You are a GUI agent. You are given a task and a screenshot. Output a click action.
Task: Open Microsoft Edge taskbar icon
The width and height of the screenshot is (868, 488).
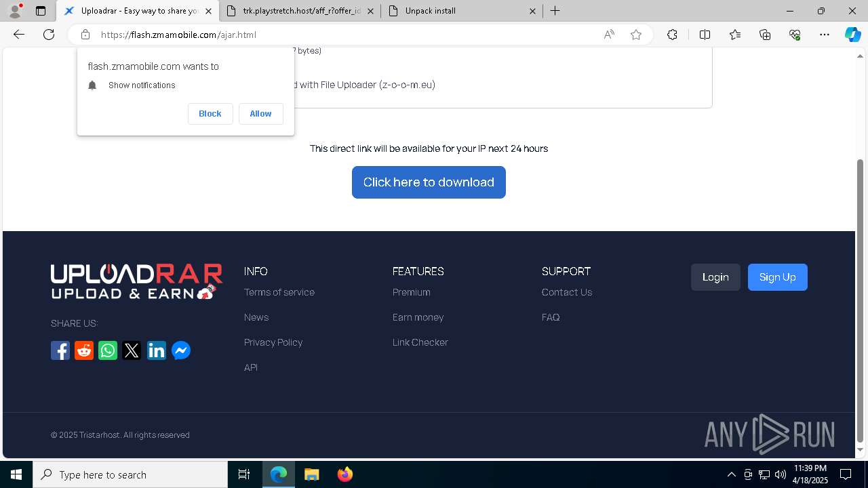[x=279, y=474]
